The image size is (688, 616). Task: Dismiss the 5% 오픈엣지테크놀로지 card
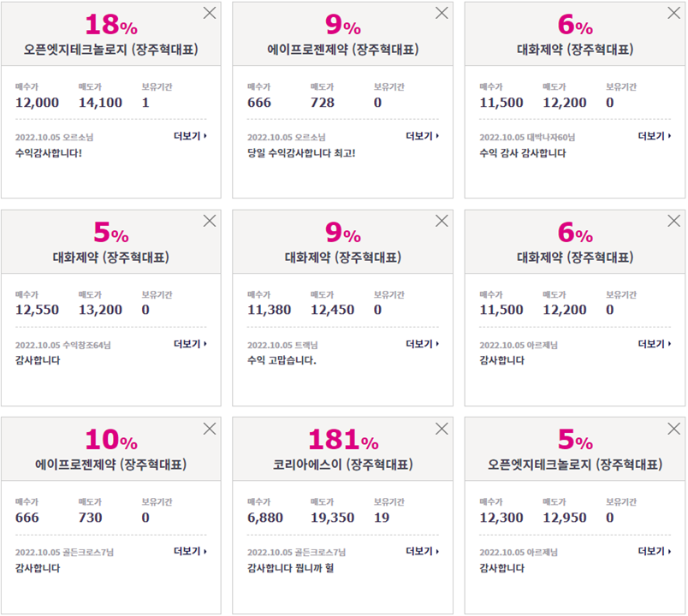(674, 429)
